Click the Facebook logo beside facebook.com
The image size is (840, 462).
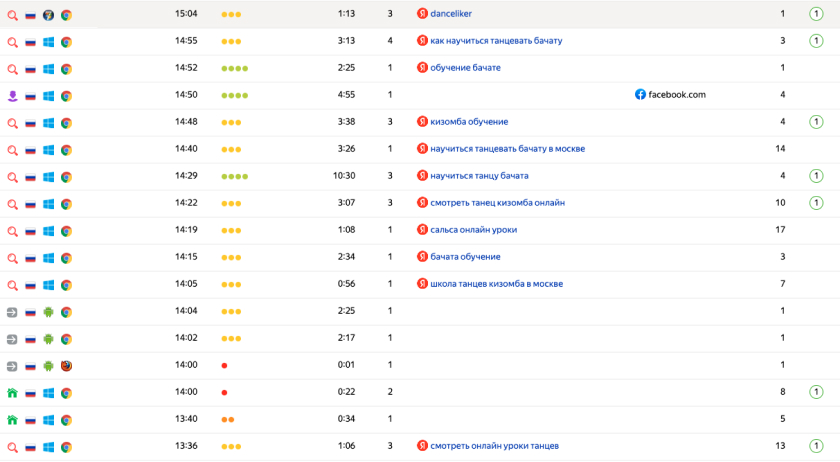640,95
